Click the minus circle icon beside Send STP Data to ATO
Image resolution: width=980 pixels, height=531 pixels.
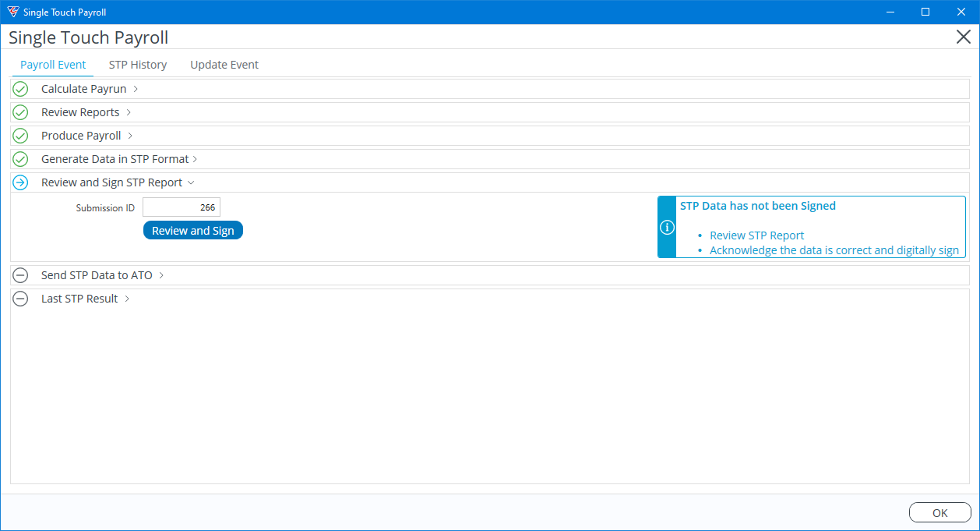click(20, 275)
